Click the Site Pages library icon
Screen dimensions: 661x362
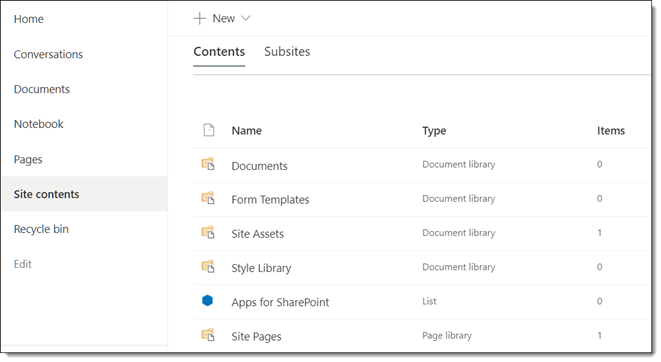pyautogui.click(x=208, y=335)
